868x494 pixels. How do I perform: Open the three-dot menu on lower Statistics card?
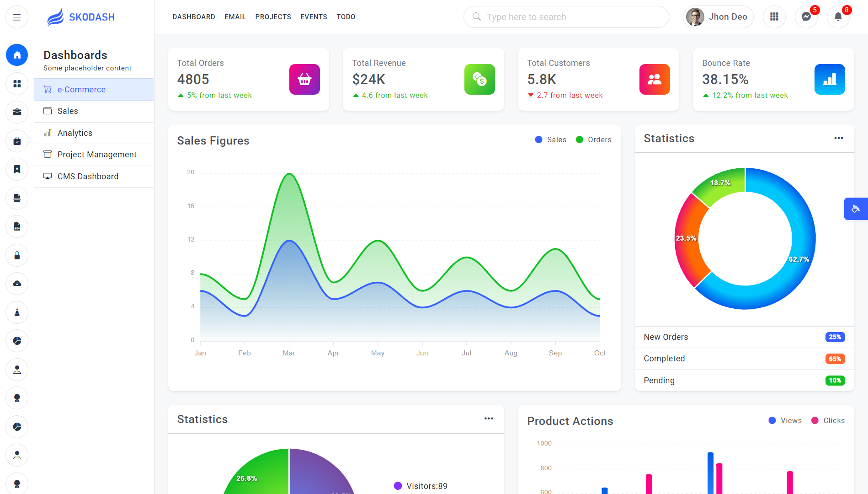pyautogui.click(x=489, y=419)
